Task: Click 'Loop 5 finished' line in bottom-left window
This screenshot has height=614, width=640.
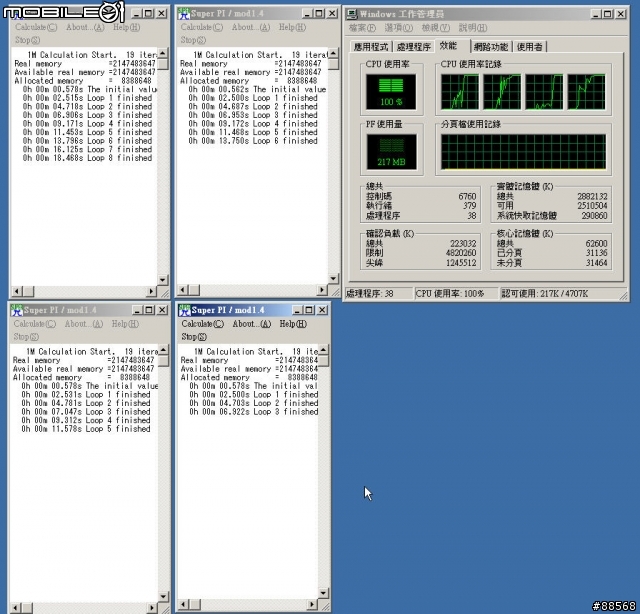Action: [86, 429]
